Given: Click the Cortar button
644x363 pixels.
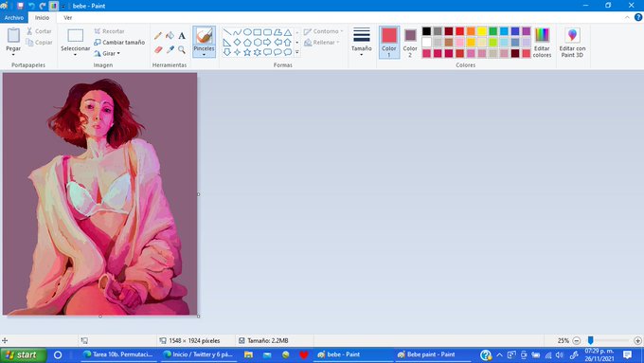Looking at the screenshot, I should pos(39,31).
